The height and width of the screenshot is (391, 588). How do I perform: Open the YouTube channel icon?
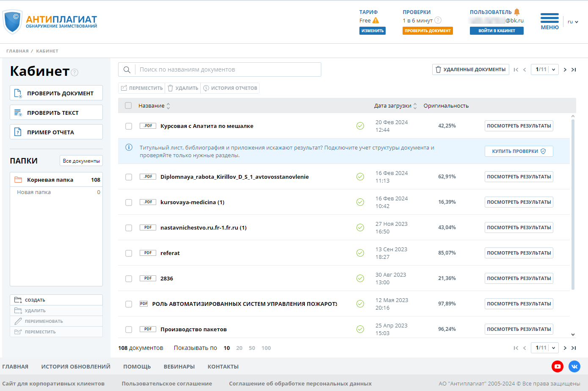558,366
